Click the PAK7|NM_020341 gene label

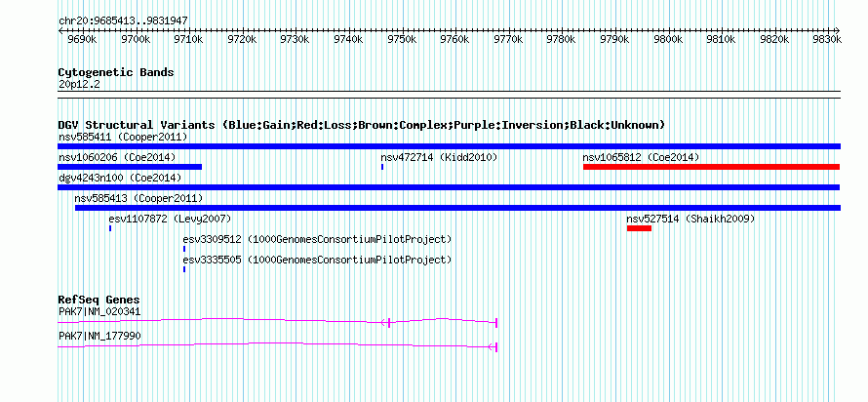pyautogui.click(x=99, y=311)
